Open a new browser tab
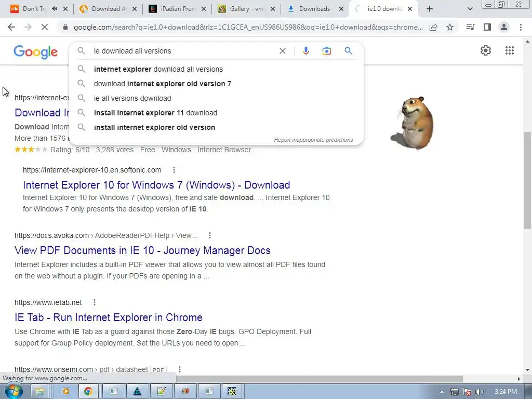 coord(430,9)
